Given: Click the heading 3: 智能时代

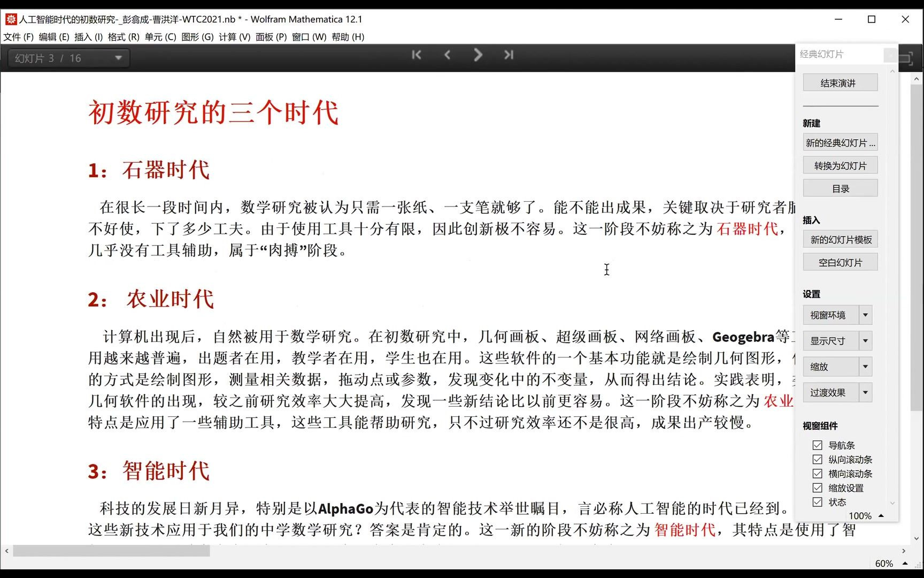Looking at the screenshot, I should (149, 471).
